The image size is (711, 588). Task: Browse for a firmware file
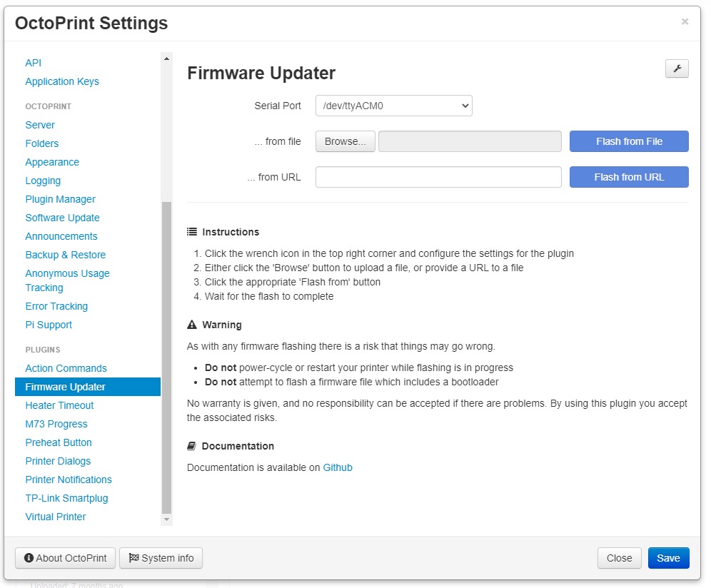[345, 141]
